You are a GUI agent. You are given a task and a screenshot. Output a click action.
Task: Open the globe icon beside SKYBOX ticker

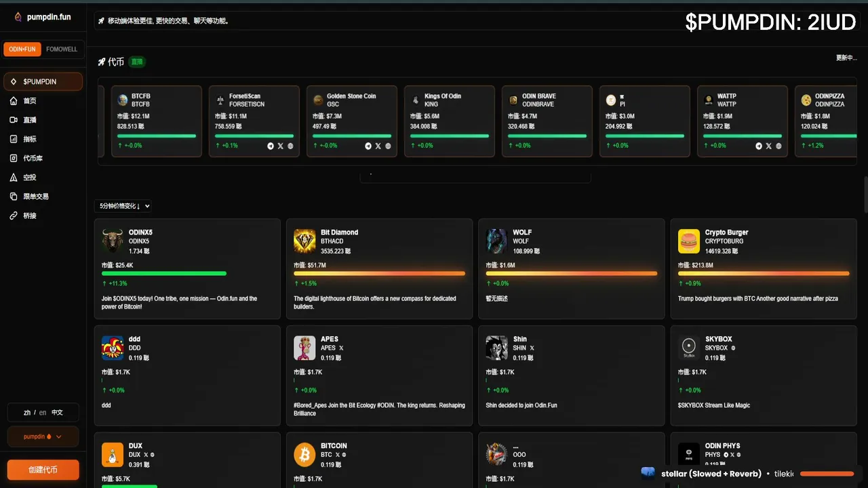[734, 348]
